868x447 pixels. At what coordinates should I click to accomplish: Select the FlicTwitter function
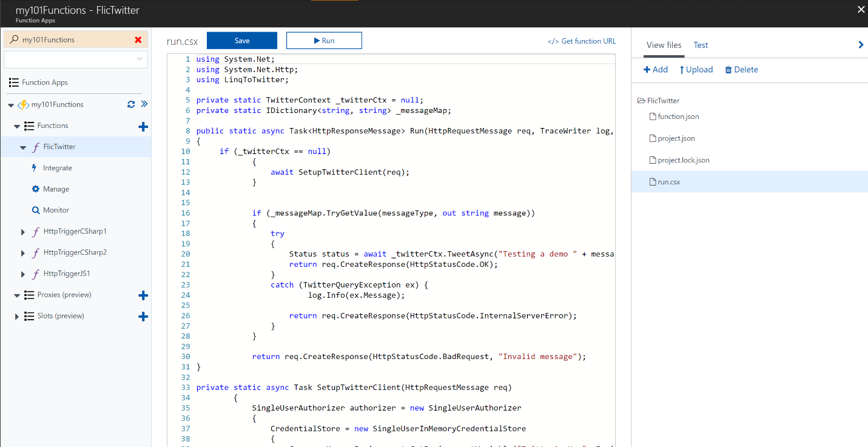click(59, 147)
